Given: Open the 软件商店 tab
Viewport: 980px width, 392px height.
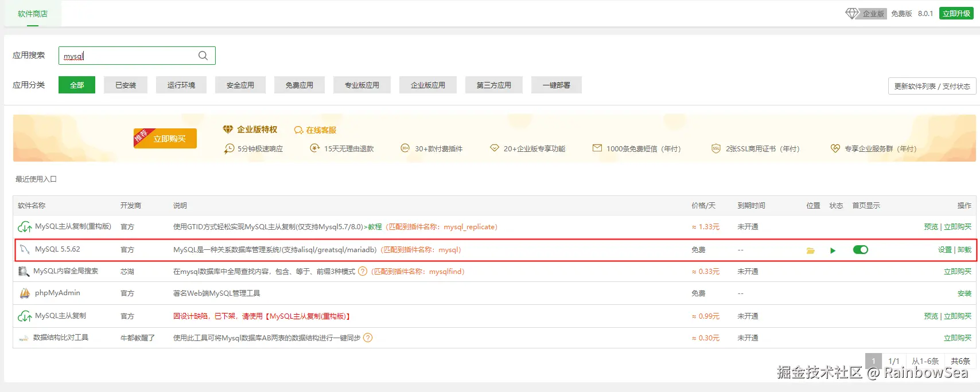Looking at the screenshot, I should (33, 14).
